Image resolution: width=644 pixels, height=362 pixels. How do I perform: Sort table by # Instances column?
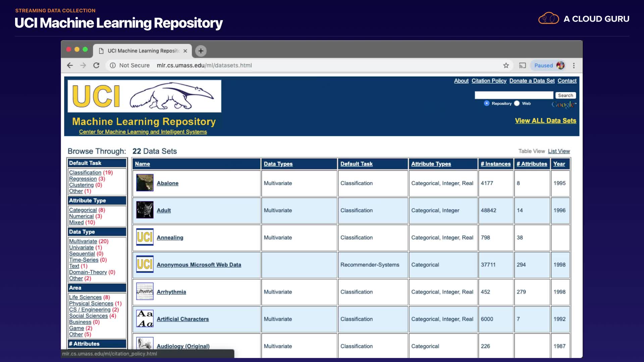(495, 164)
